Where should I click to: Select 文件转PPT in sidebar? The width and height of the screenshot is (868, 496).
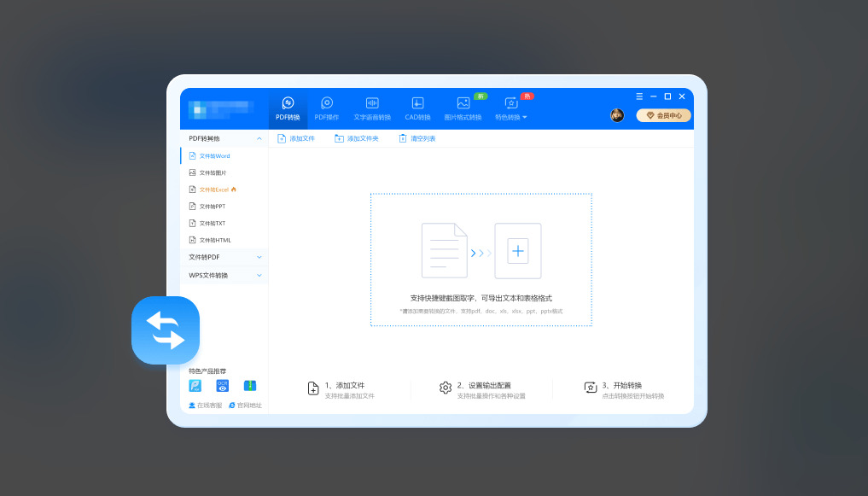(x=224, y=207)
